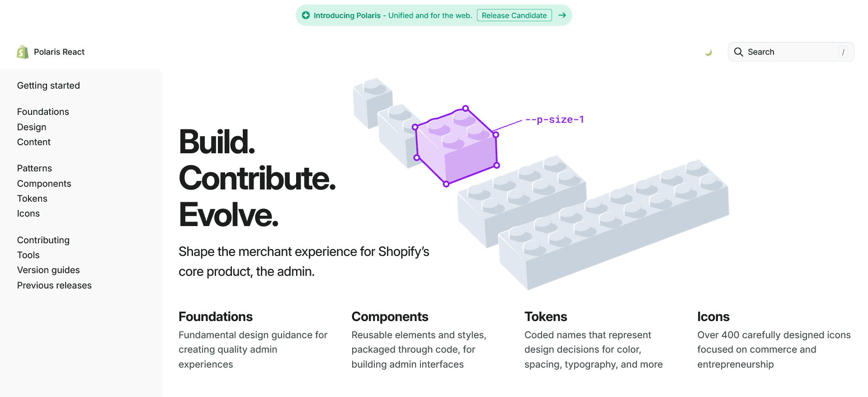Click the Shopify bag logo icon

pyautogui.click(x=22, y=52)
